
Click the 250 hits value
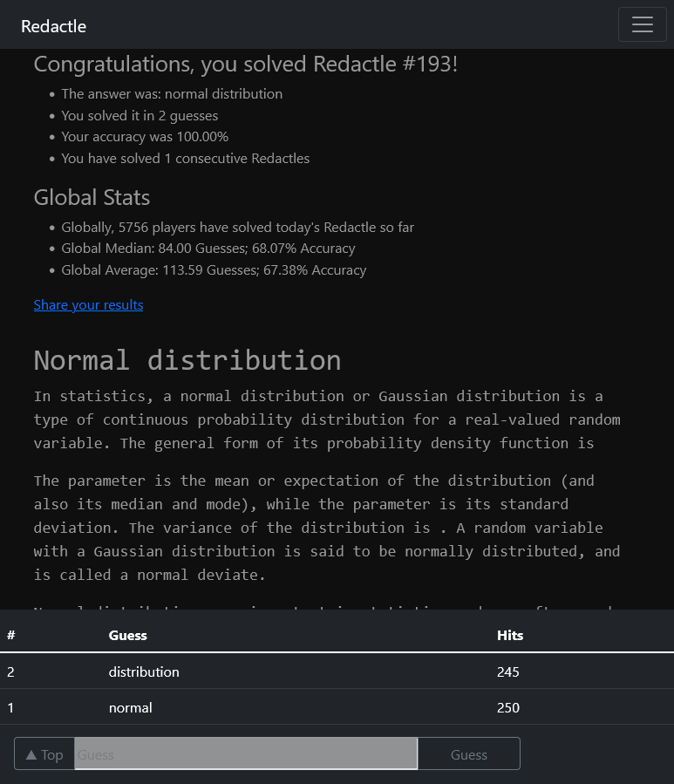507,708
